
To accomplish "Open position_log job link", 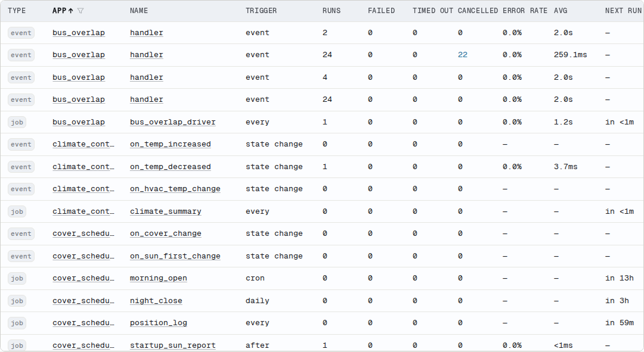I will tap(158, 323).
